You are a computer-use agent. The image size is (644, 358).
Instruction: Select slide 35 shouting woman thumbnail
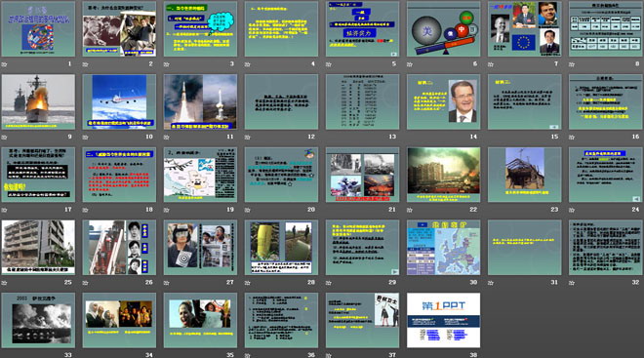(200, 320)
